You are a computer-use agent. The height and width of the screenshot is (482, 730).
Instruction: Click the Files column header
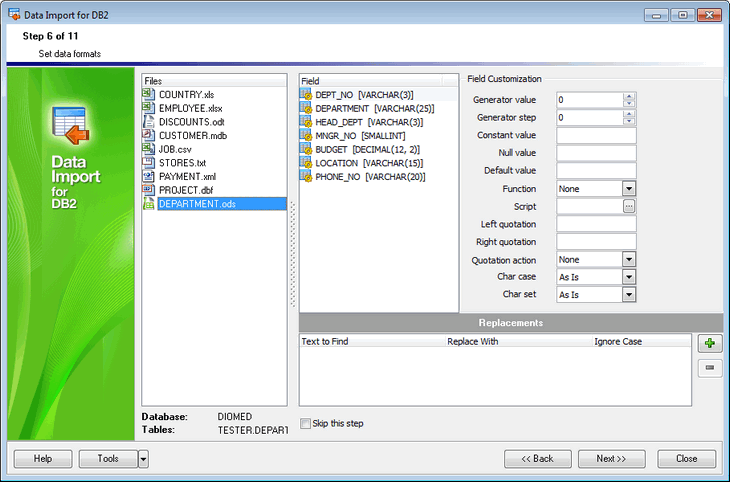214,81
